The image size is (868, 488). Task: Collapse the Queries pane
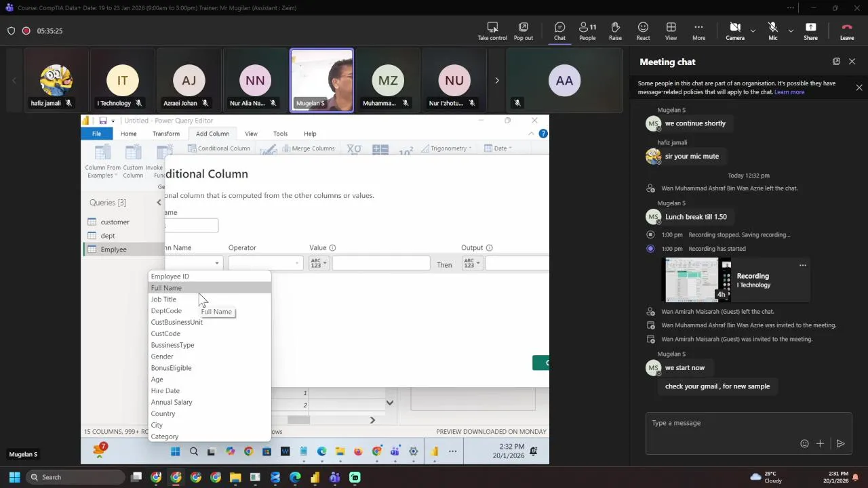(159, 203)
